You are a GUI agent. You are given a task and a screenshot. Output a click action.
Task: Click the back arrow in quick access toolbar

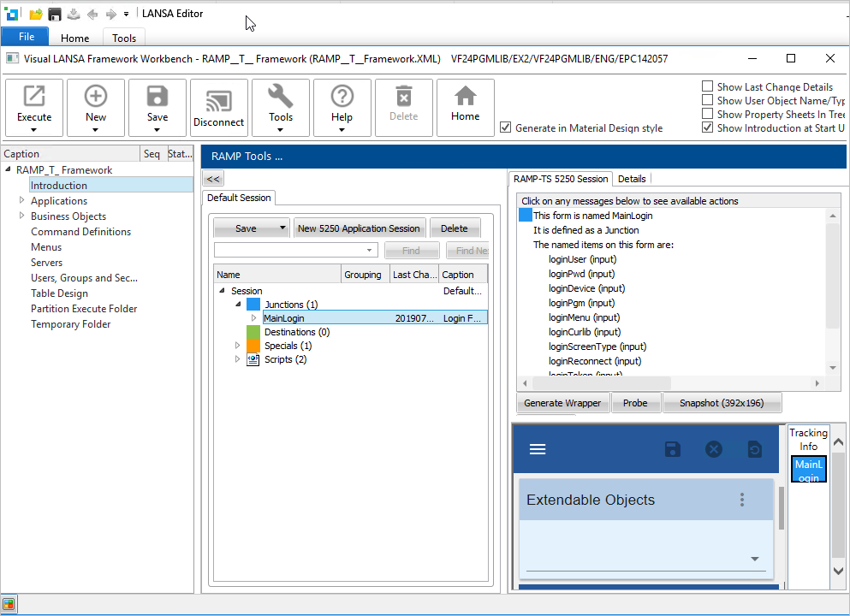pos(92,14)
